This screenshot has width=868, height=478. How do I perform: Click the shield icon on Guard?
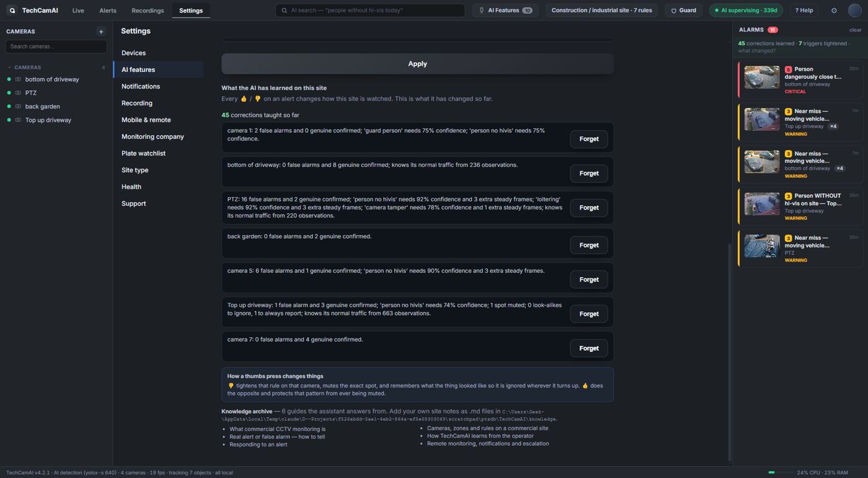[x=674, y=11]
